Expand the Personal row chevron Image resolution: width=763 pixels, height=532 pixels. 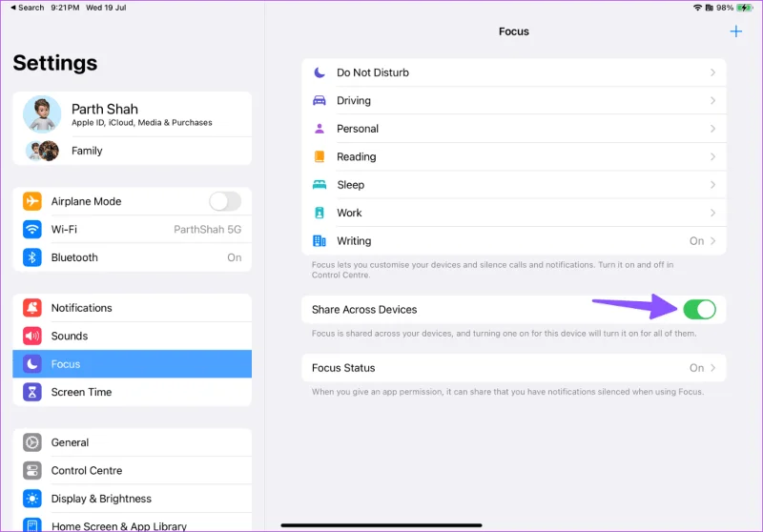point(712,129)
